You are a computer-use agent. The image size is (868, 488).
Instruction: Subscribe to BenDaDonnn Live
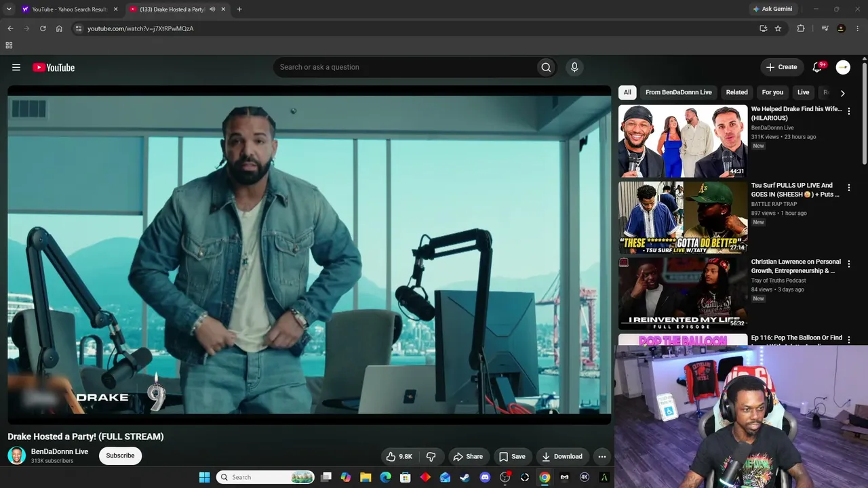click(120, 455)
